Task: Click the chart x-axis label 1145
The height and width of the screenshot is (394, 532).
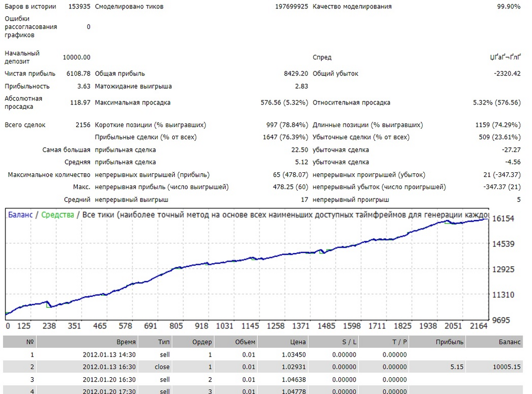Action: [x=250, y=326]
